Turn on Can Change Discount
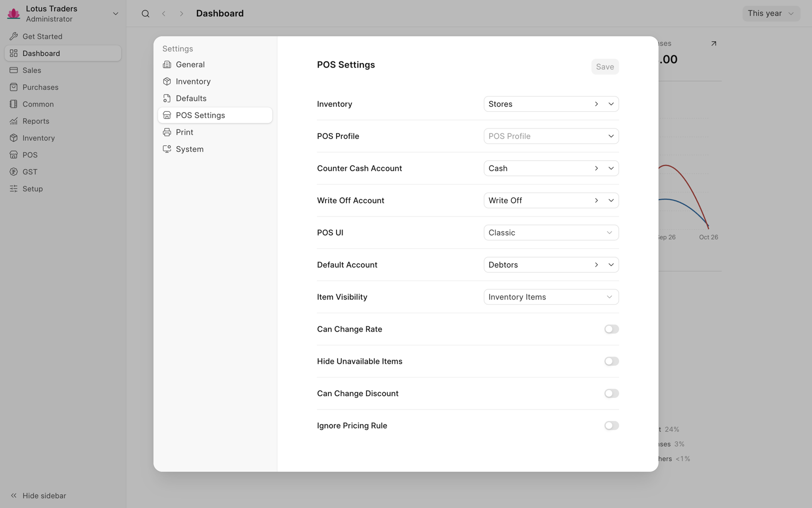This screenshot has width=812, height=508. [612, 393]
